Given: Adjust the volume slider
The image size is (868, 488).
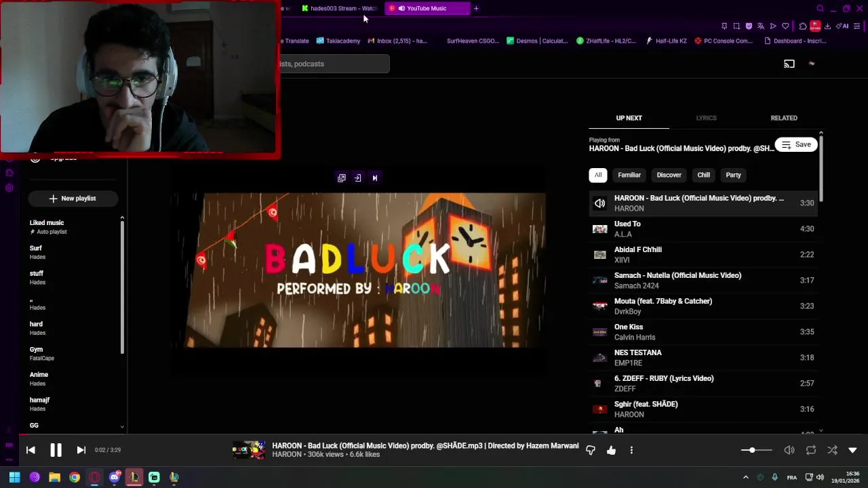Looking at the screenshot, I should [x=756, y=450].
